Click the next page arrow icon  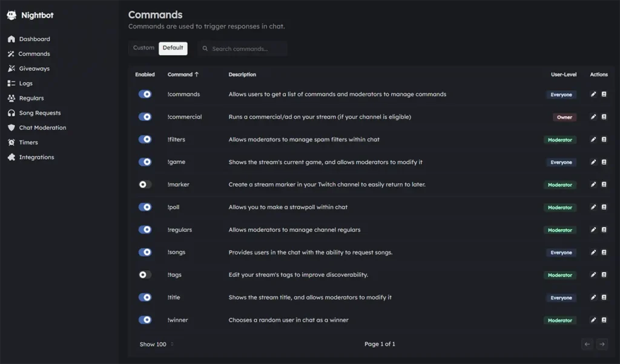602,344
